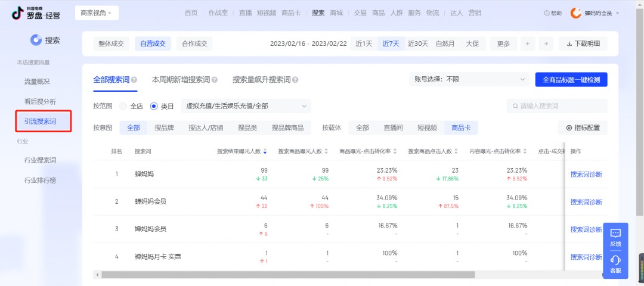This screenshot has height=286, width=644.
Task: Open the 短视频 nav item
Action: (266, 13)
